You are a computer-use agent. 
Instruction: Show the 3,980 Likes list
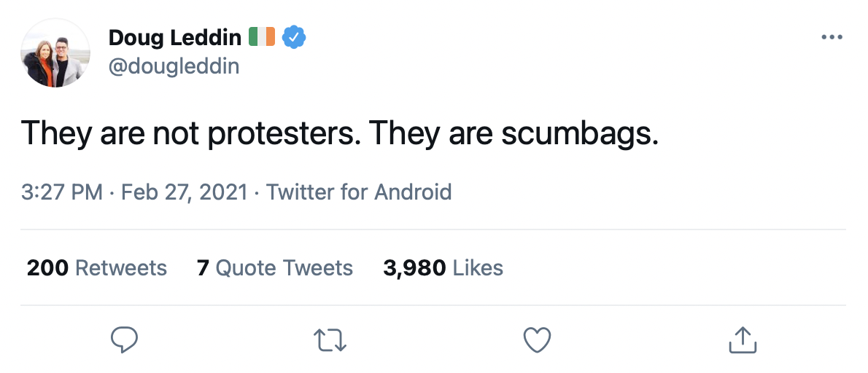tap(443, 268)
